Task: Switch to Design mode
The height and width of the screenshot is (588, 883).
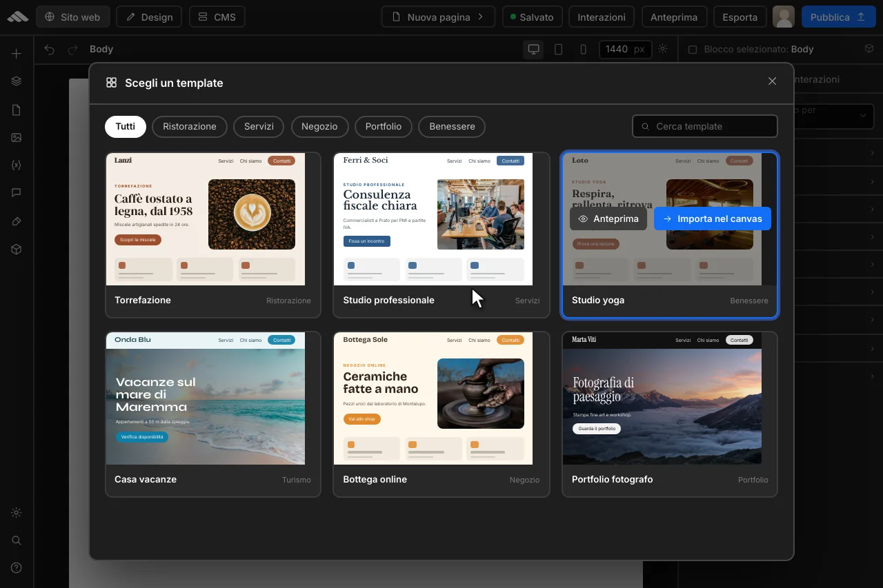Action: [149, 17]
